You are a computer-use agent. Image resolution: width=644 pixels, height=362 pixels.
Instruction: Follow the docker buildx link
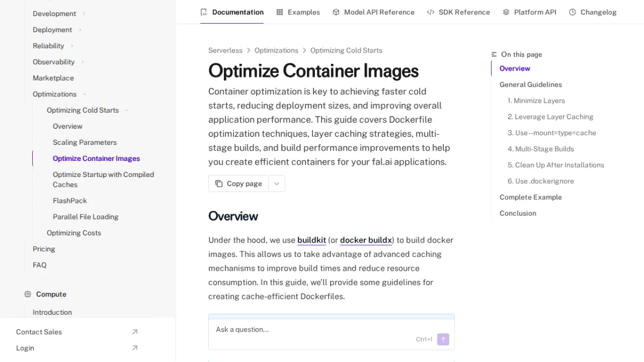[x=366, y=240]
